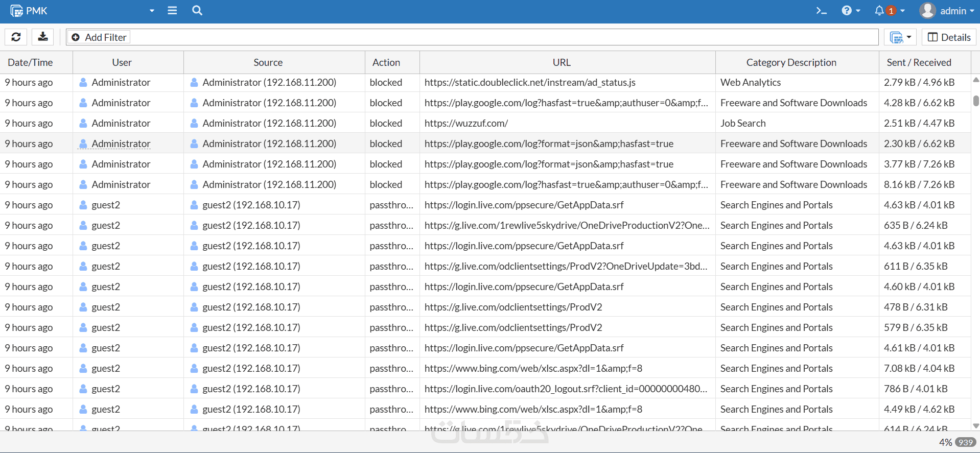Click the Action column header

tap(386, 62)
